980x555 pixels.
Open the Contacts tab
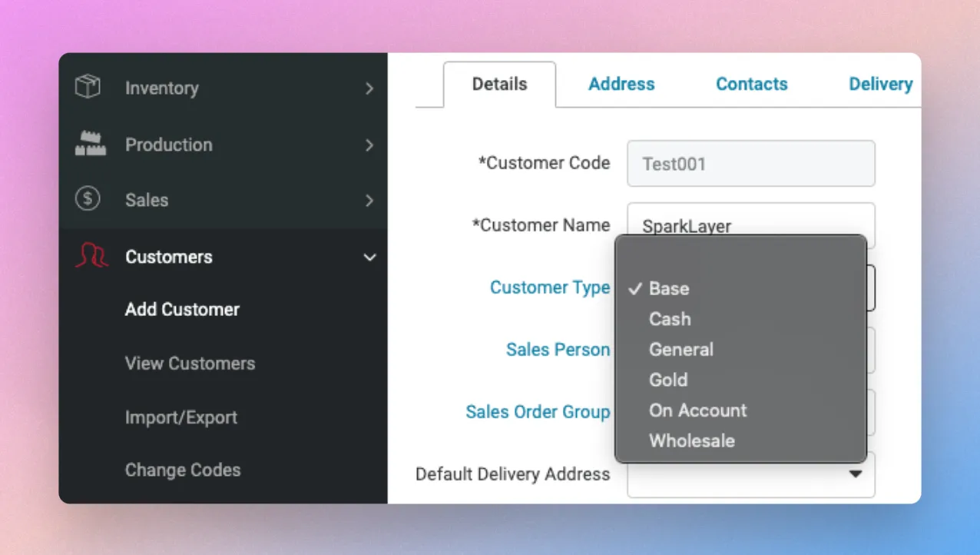752,85
